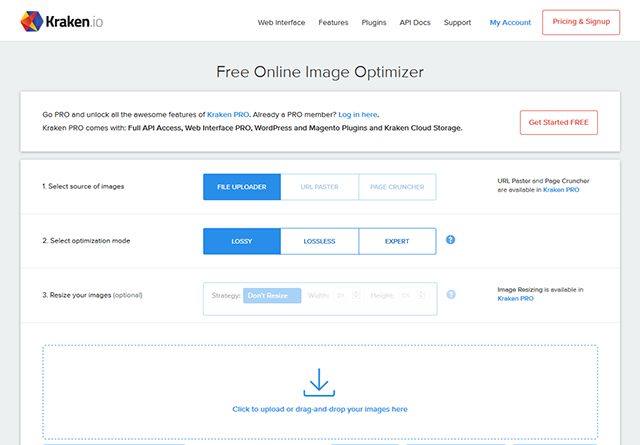Image resolution: width=640 pixels, height=445 pixels.
Task: Open Web Interface in navigation
Action: pos(281,22)
